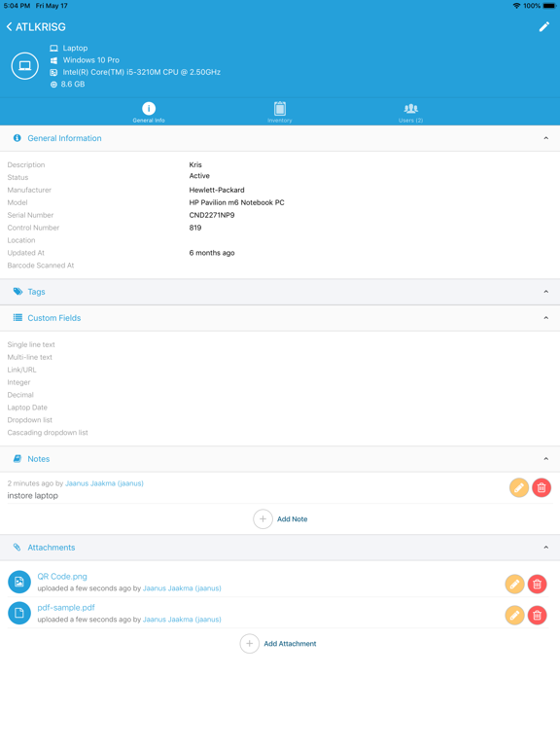Open the pdf-sample.pdf attachment

pyautogui.click(x=66, y=608)
